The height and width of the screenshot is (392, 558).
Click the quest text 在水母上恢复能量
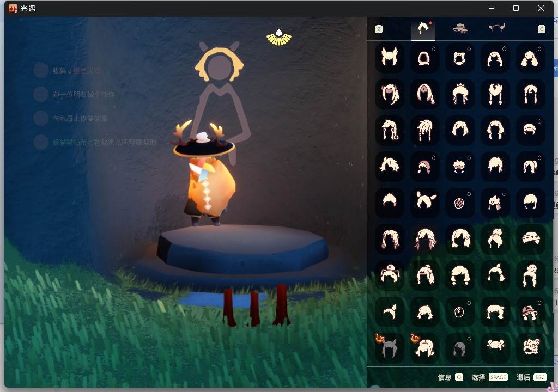pos(80,119)
